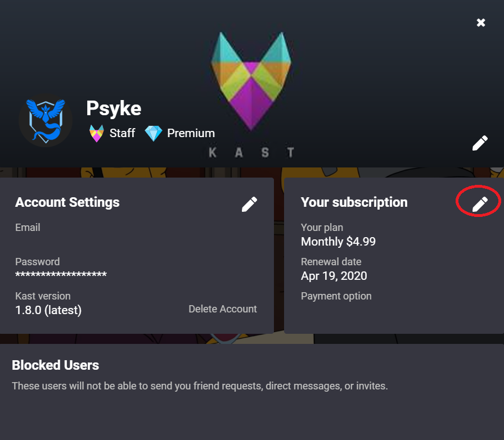504x440 pixels.
Task: Click the Your subscription heading
Action: (x=354, y=202)
